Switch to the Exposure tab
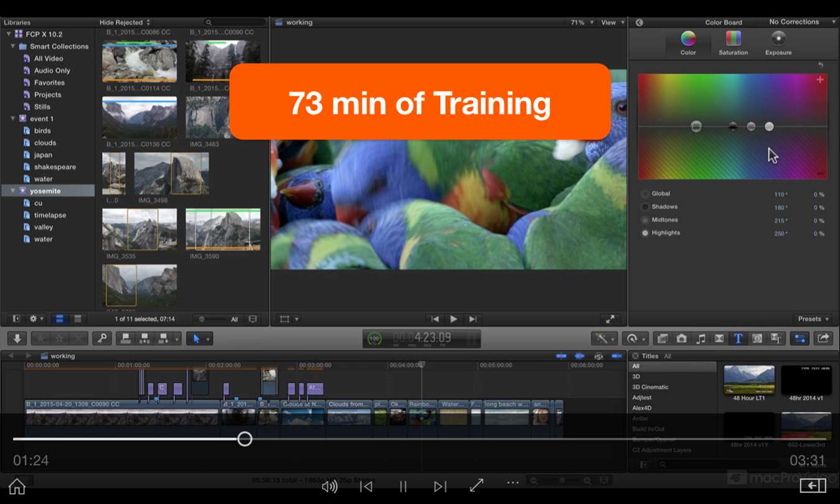 (778, 43)
